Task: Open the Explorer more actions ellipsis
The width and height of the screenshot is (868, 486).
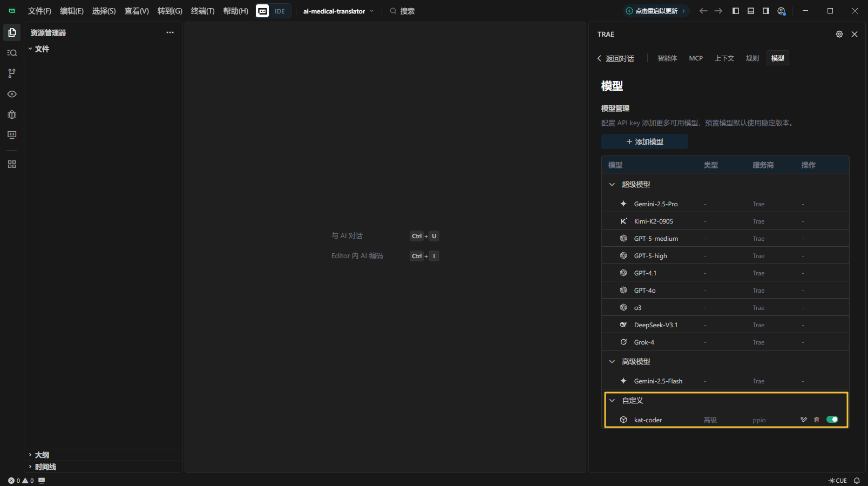Action: (x=170, y=32)
